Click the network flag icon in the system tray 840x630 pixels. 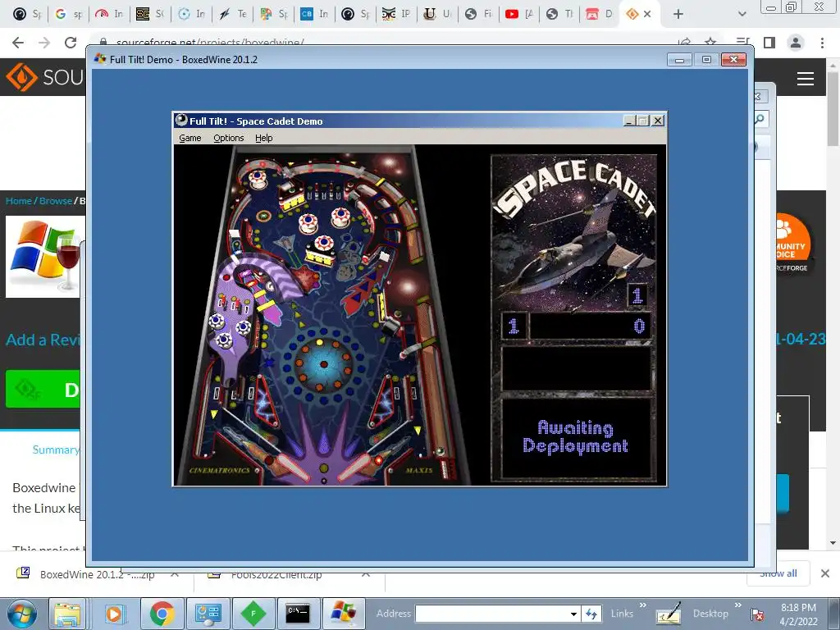tap(757, 614)
